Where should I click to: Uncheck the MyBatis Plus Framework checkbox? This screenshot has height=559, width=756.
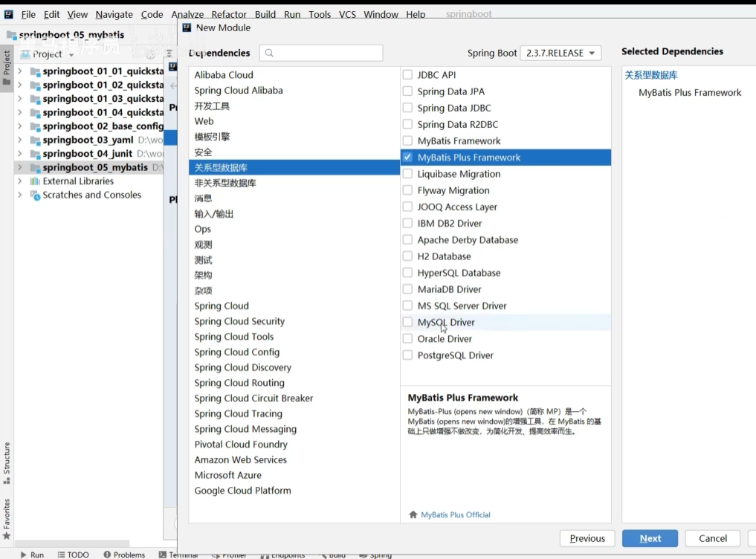click(407, 158)
